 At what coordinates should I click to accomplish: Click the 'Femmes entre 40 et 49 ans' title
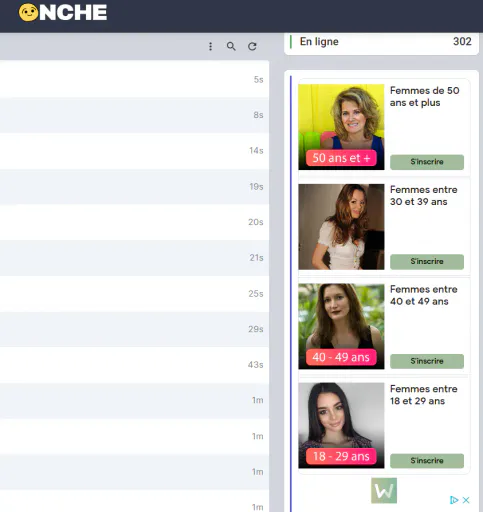click(424, 295)
